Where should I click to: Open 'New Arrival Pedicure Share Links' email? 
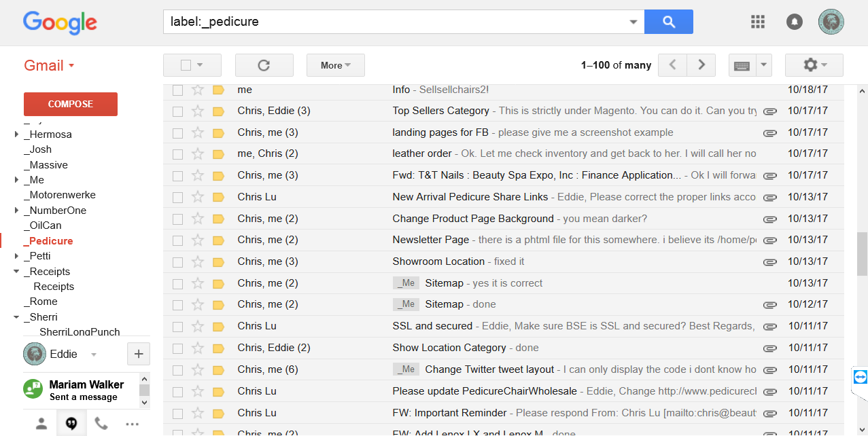[x=470, y=197]
